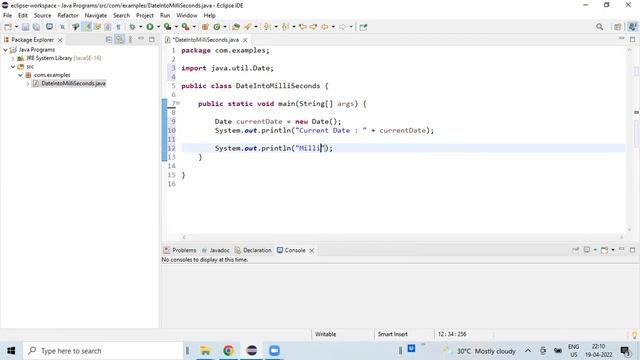Open the Navigate menu
This screenshot has width=640, height=360.
click(96, 16)
